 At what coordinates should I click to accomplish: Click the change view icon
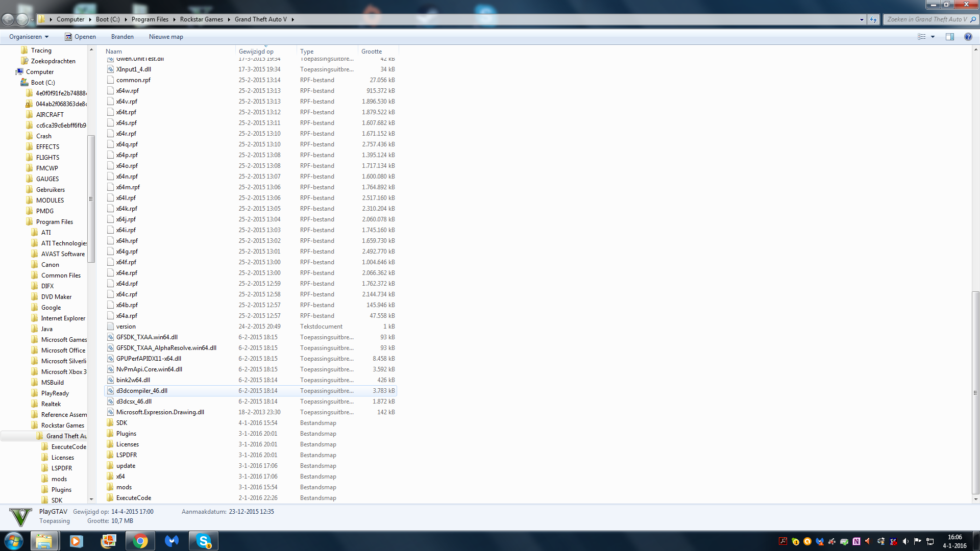tap(921, 37)
